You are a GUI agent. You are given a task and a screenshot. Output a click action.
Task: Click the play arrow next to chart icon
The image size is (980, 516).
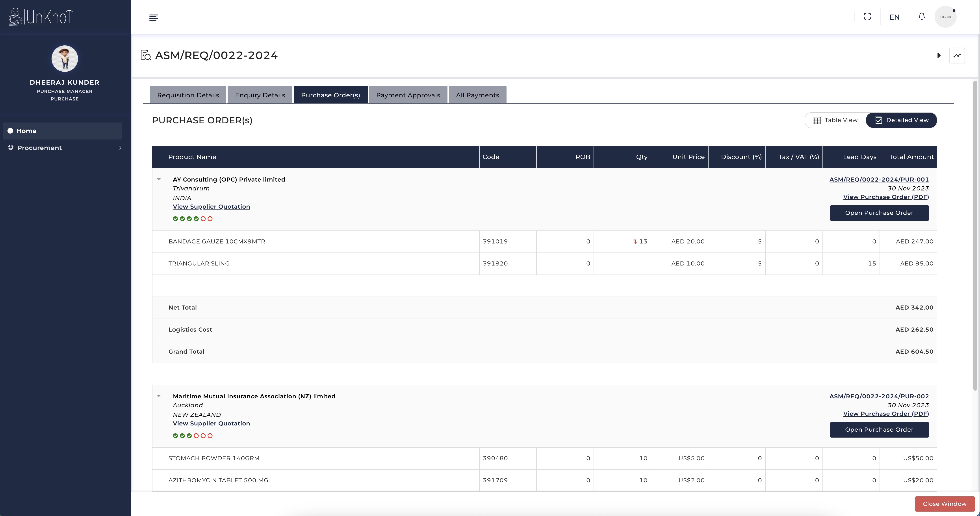[939, 56]
